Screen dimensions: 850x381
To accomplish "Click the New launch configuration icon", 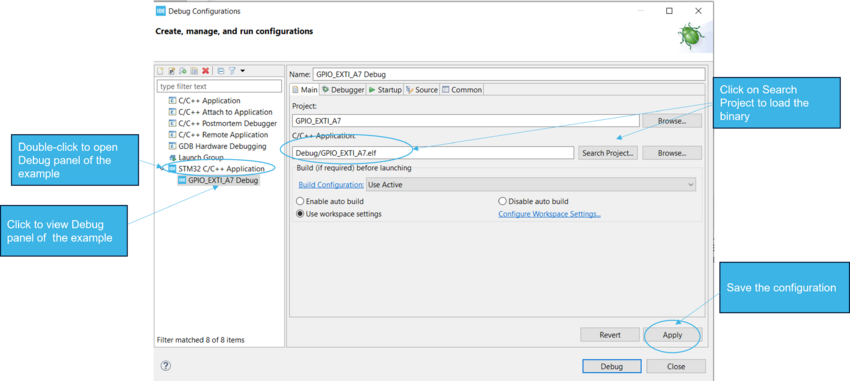I will coord(160,71).
